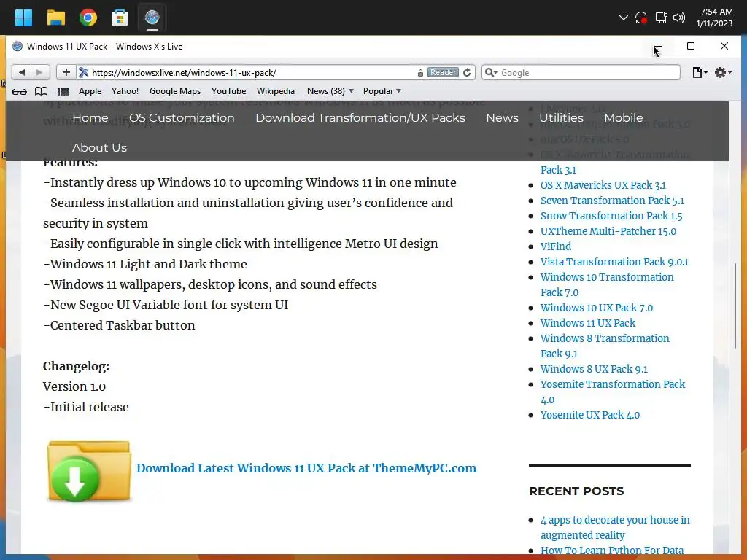Open Windows 10 Transformation Pack 7.0 link

pyautogui.click(x=607, y=285)
